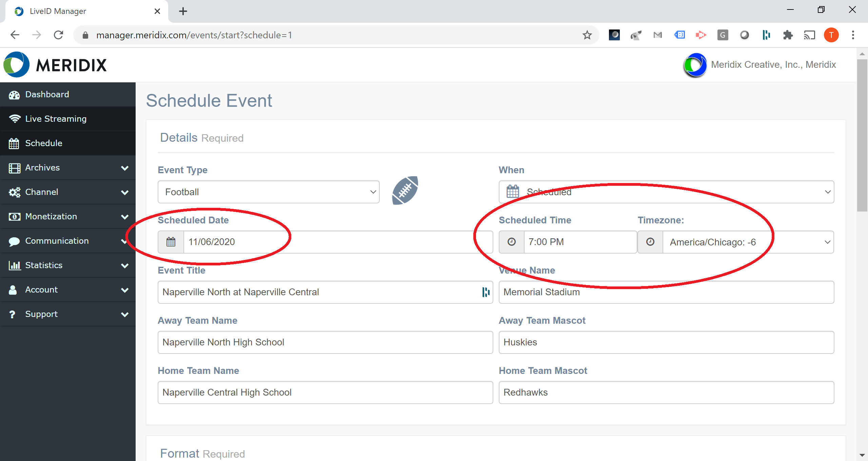The width and height of the screenshot is (868, 461).
Task: Go to Live Streaming in sidebar
Action: pyautogui.click(x=56, y=119)
